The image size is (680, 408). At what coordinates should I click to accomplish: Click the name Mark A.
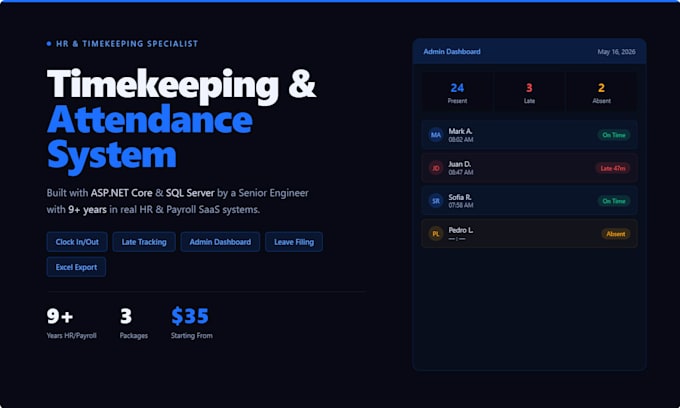tap(460, 131)
